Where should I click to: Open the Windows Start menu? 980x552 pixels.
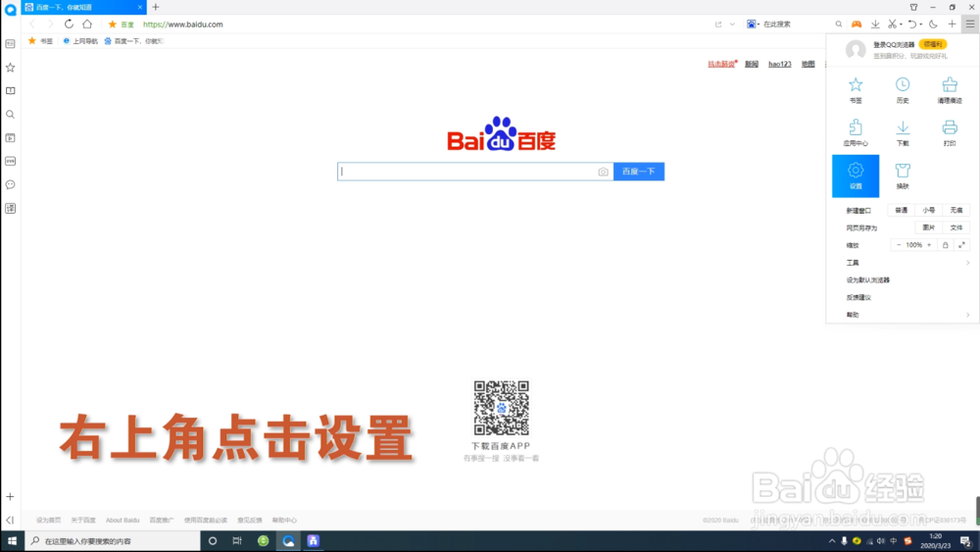12,541
